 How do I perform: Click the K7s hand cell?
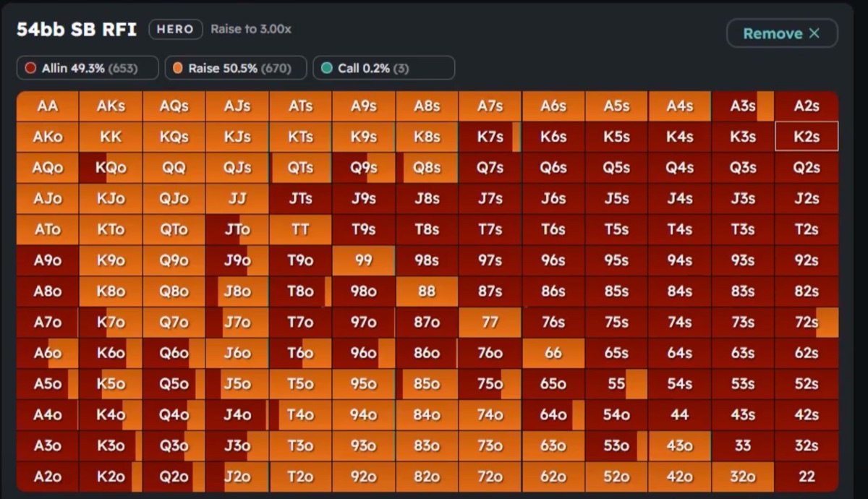[x=490, y=137]
